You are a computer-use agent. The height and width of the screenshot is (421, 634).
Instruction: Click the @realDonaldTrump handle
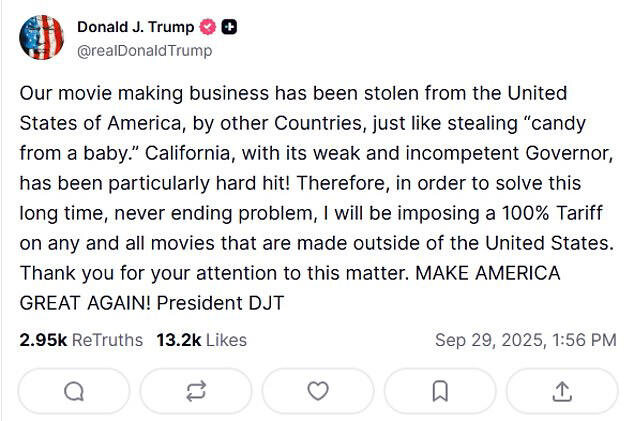pos(144,50)
